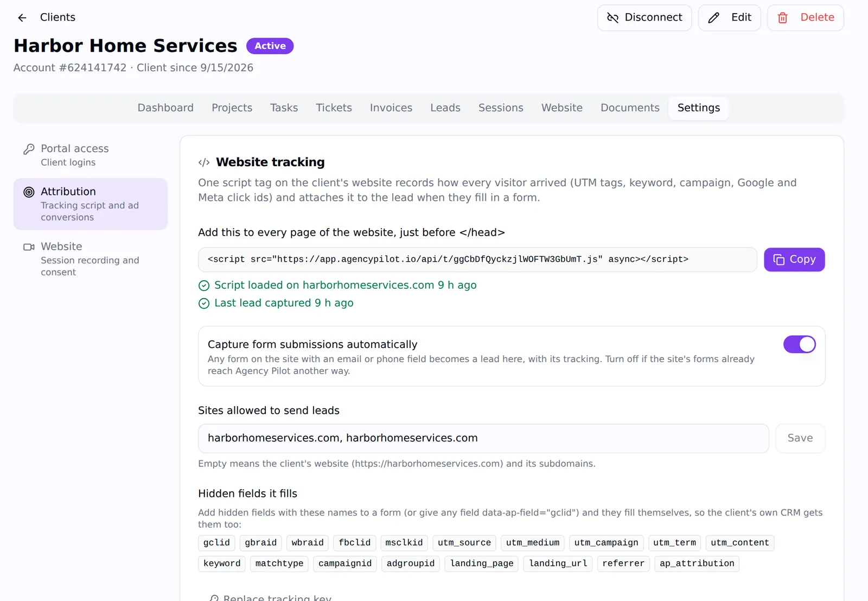Click the adgroupid field tag
The width and height of the screenshot is (868, 601).
tap(411, 564)
